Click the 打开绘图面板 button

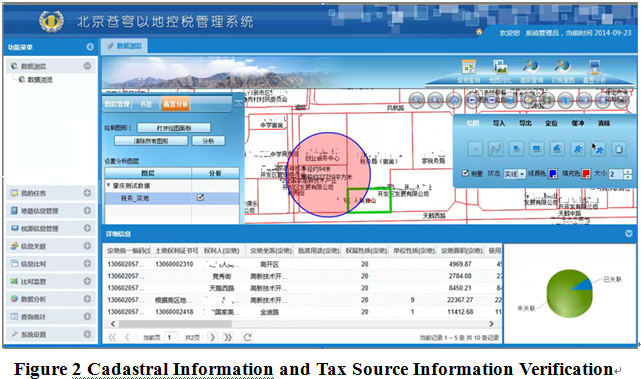tap(174, 128)
